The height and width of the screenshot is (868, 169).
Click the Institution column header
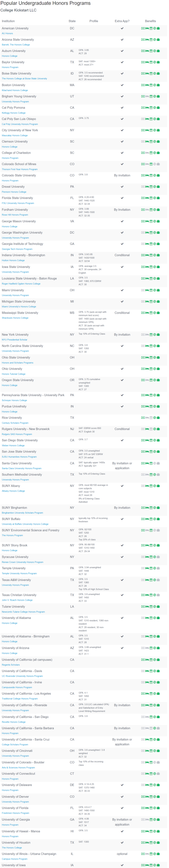pos(8,21)
